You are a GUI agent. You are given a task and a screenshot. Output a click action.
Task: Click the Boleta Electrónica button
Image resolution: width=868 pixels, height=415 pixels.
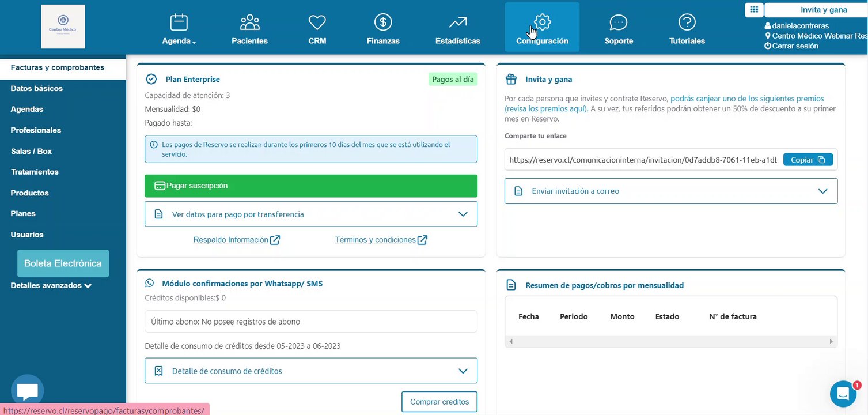(63, 263)
